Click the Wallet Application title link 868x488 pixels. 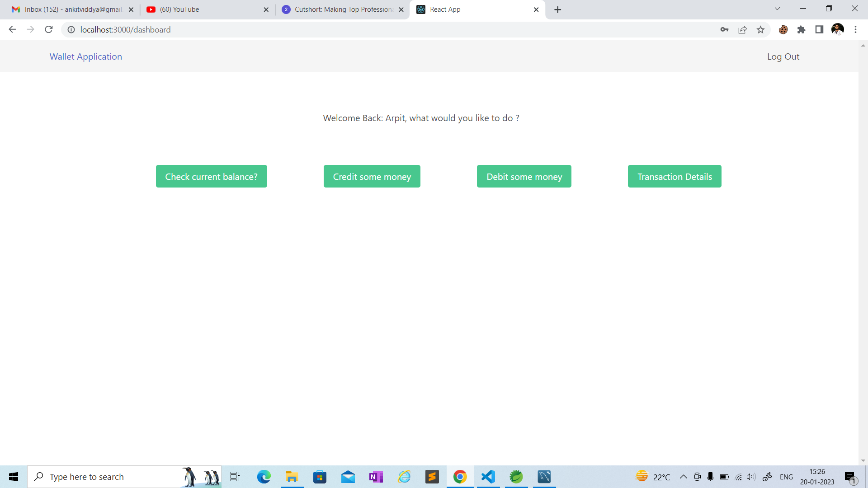point(86,56)
